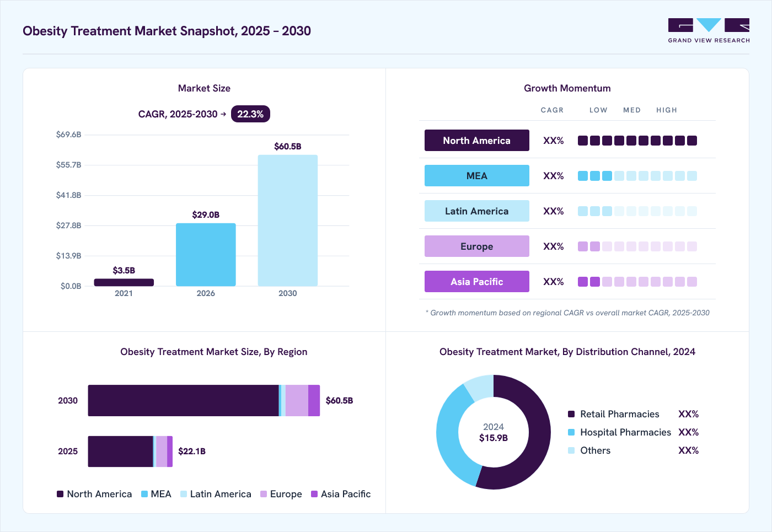Click the $15.9B value in donut center
Image resolution: width=772 pixels, height=532 pixels.
494,438
